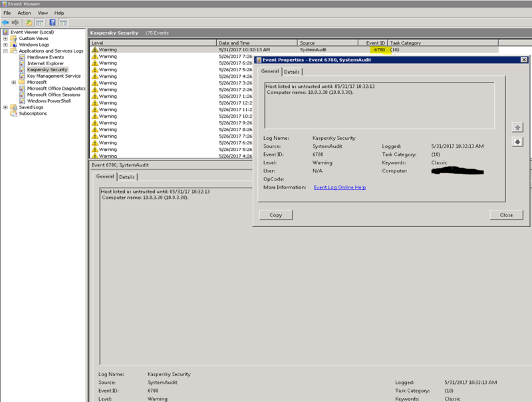Click the down arrow to view next event
The image size is (532, 402).
click(x=518, y=140)
